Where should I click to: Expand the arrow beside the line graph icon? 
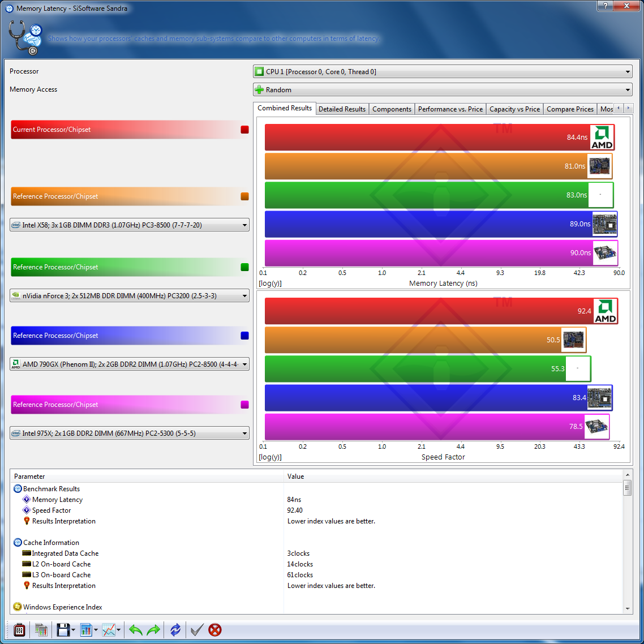click(119, 630)
